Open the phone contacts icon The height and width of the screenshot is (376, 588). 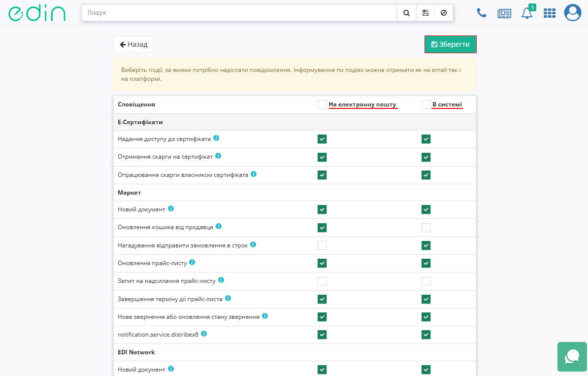point(481,13)
